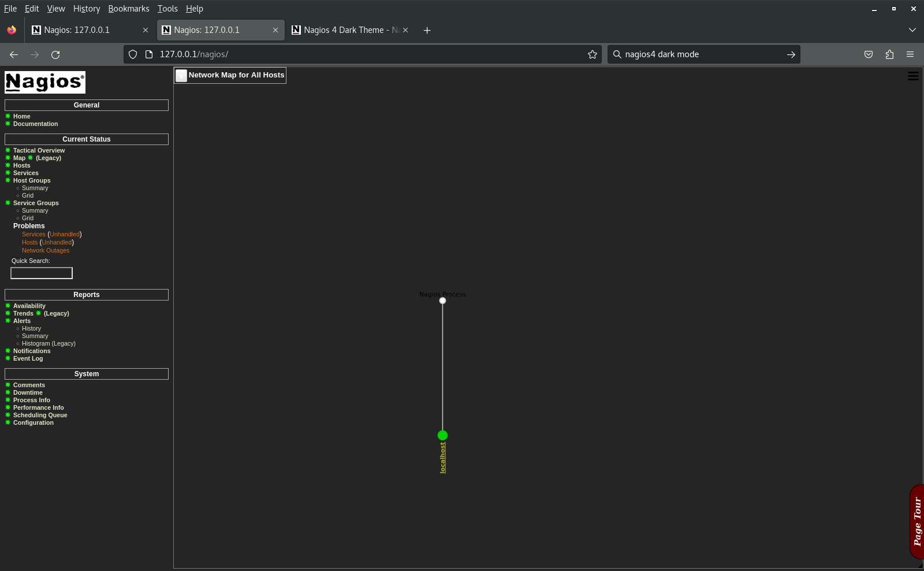Open Summary under Host Groups

[x=35, y=188]
